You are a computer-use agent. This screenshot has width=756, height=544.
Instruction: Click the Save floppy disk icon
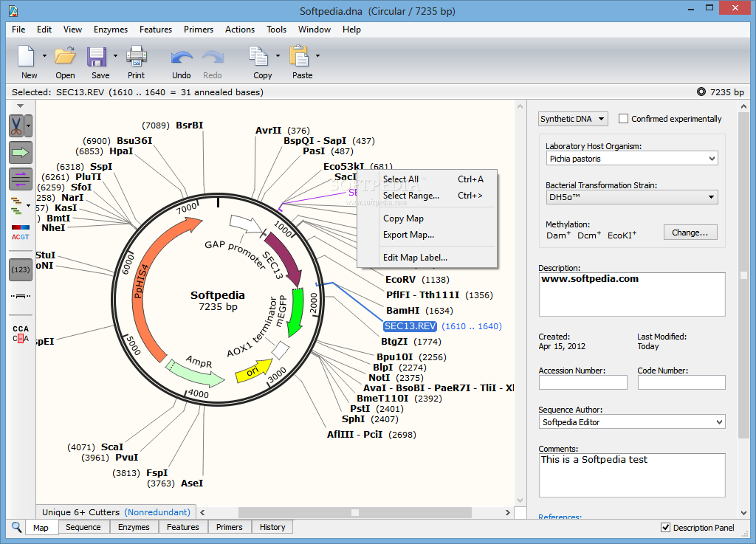[97, 56]
